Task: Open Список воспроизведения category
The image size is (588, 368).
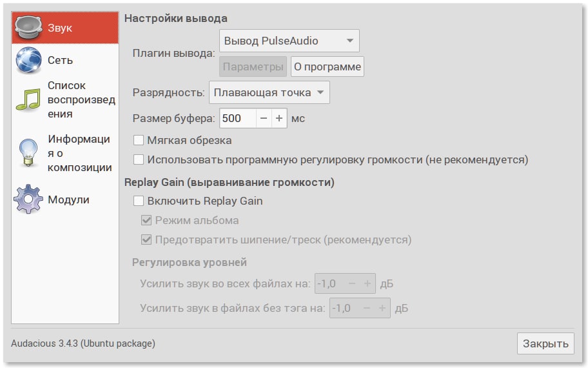Action: (65, 99)
